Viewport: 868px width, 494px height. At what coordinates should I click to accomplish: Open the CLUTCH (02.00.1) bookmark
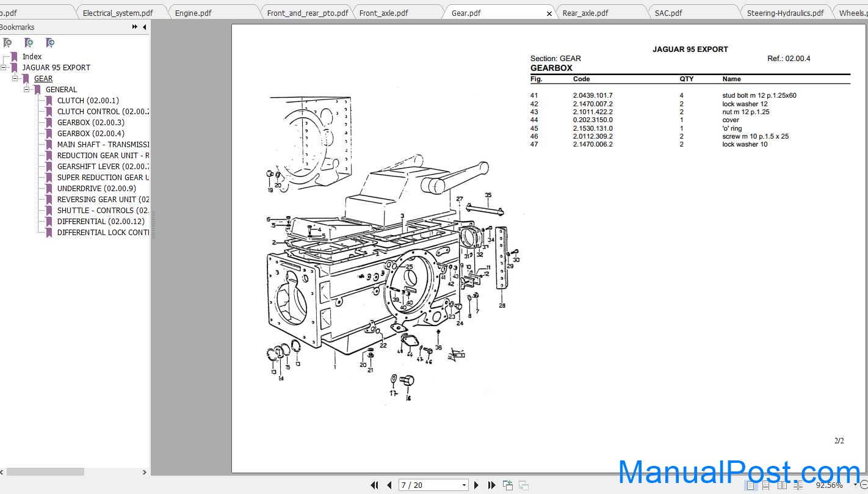pos(88,101)
